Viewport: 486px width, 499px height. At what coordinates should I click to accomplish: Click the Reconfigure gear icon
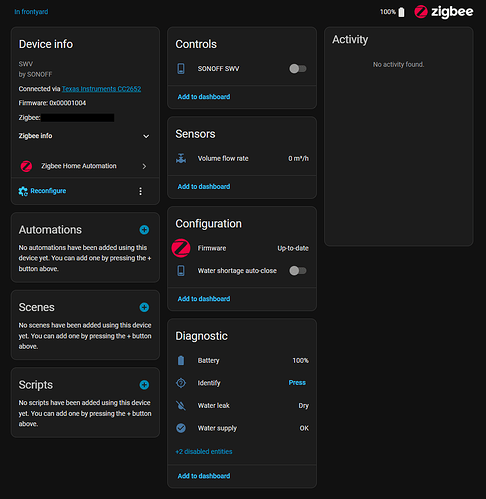(23, 191)
